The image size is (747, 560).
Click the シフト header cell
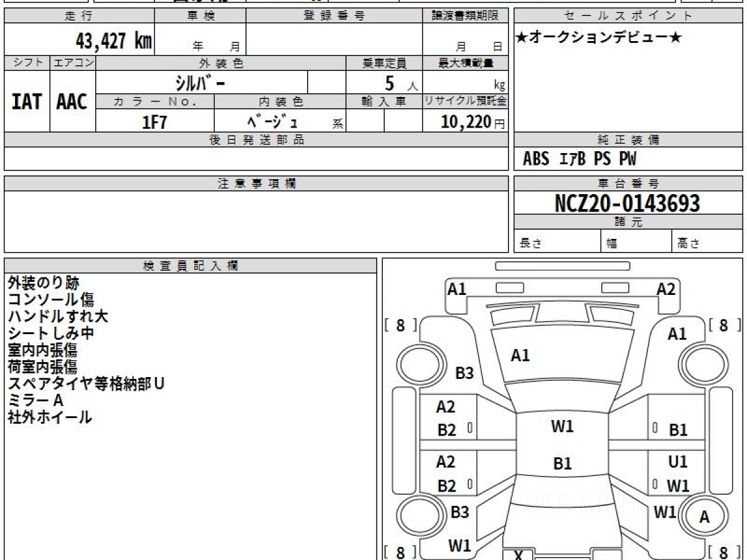pos(27,63)
